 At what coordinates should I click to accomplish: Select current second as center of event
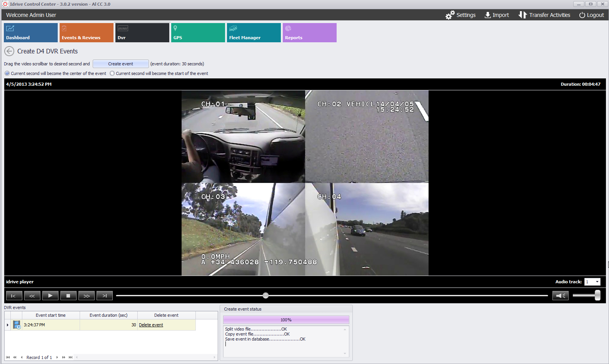(7, 73)
